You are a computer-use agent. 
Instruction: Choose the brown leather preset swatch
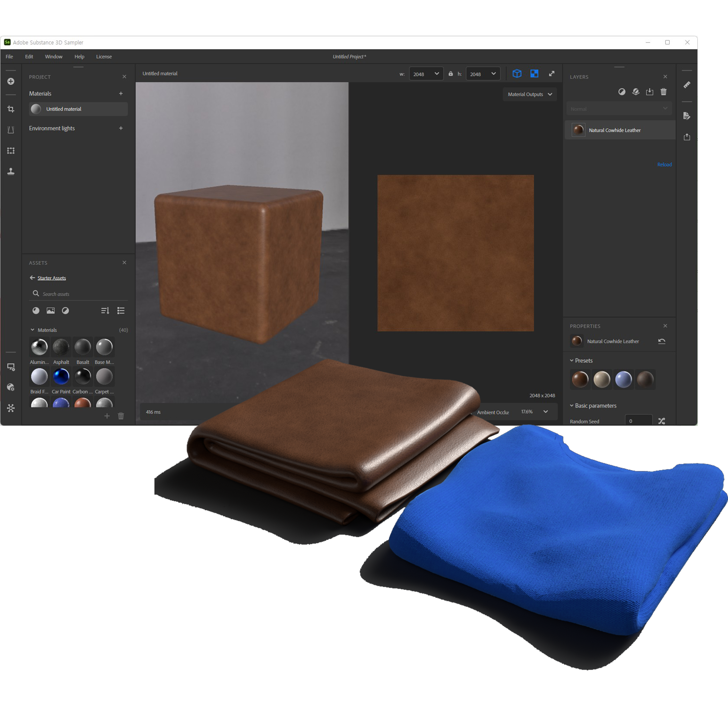tap(580, 379)
